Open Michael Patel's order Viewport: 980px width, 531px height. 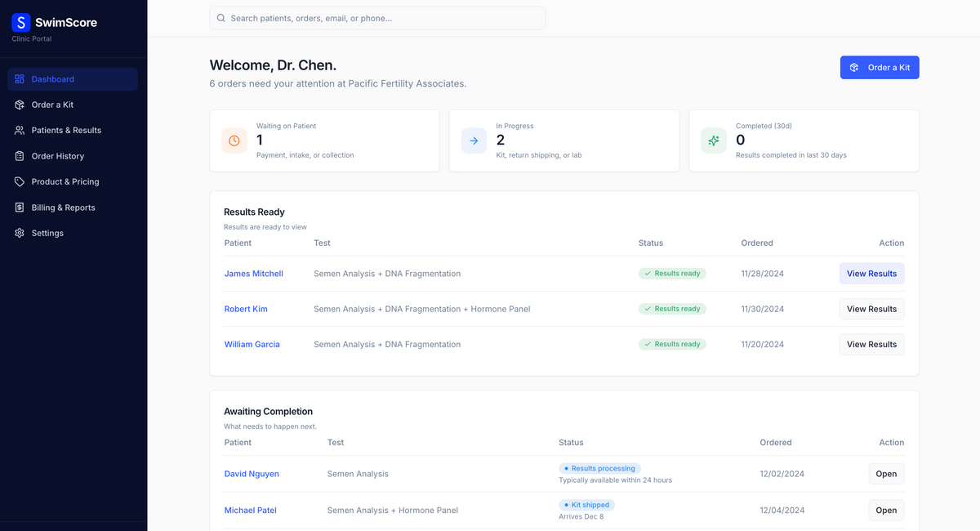click(x=886, y=510)
